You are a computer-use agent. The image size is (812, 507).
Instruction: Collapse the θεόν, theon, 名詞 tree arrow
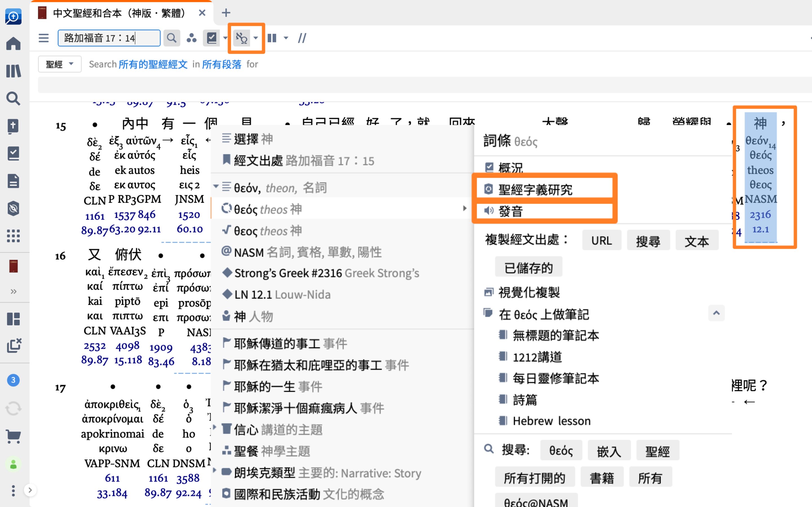(216, 186)
